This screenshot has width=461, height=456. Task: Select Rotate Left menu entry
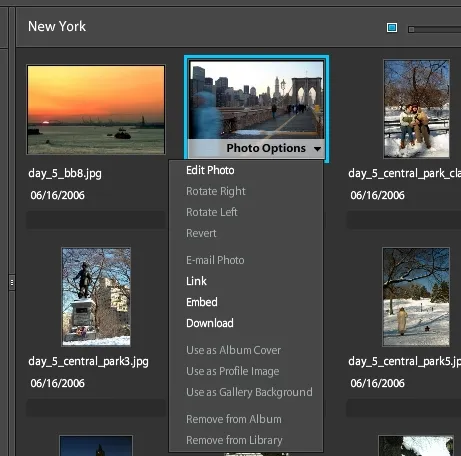pos(212,212)
